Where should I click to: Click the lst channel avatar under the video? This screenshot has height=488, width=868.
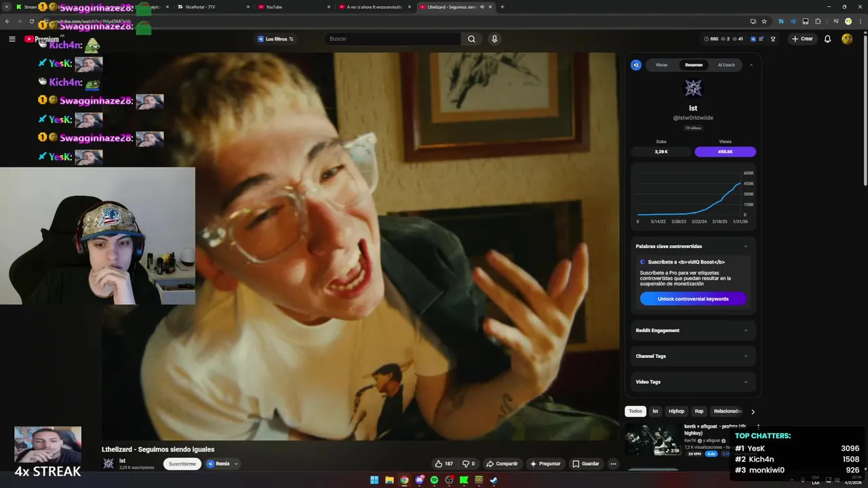coord(108,464)
